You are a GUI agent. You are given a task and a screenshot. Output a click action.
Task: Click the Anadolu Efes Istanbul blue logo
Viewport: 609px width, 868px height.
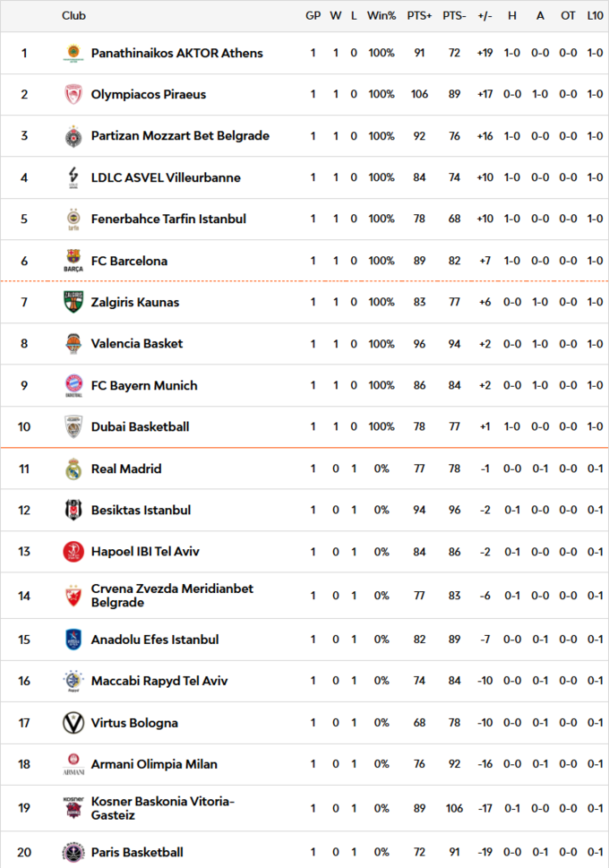click(73, 640)
